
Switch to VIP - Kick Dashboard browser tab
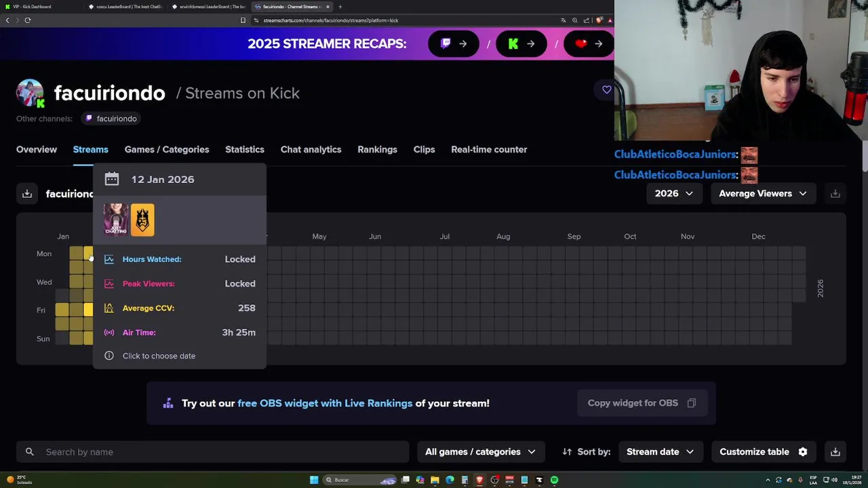[x=42, y=7]
